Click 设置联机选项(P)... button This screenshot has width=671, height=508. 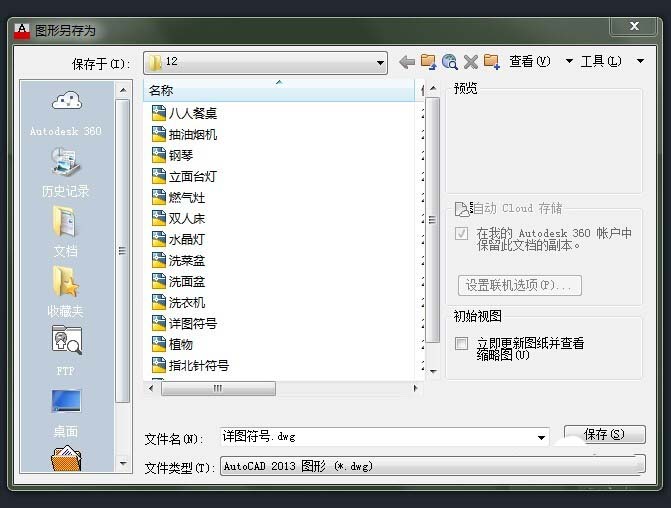520,285
